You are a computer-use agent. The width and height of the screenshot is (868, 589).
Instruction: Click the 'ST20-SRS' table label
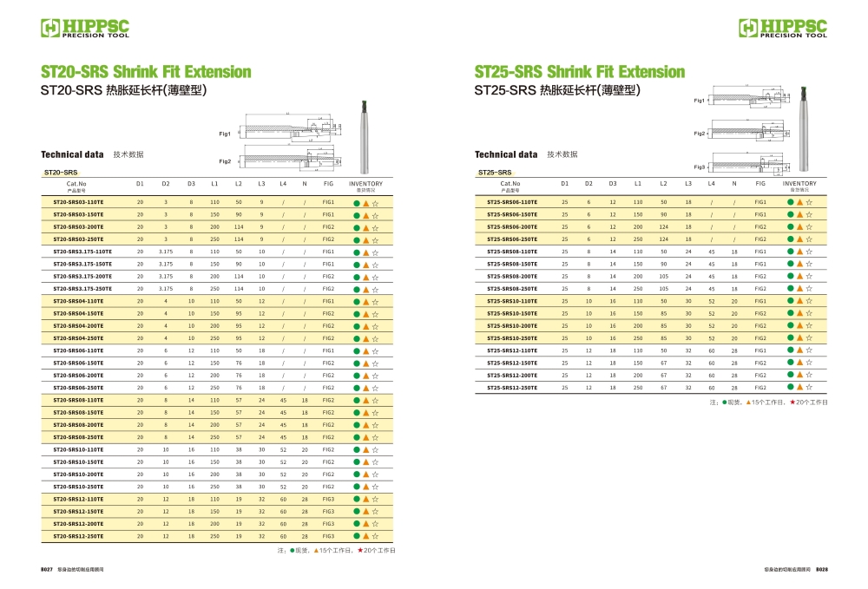click(61, 173)
